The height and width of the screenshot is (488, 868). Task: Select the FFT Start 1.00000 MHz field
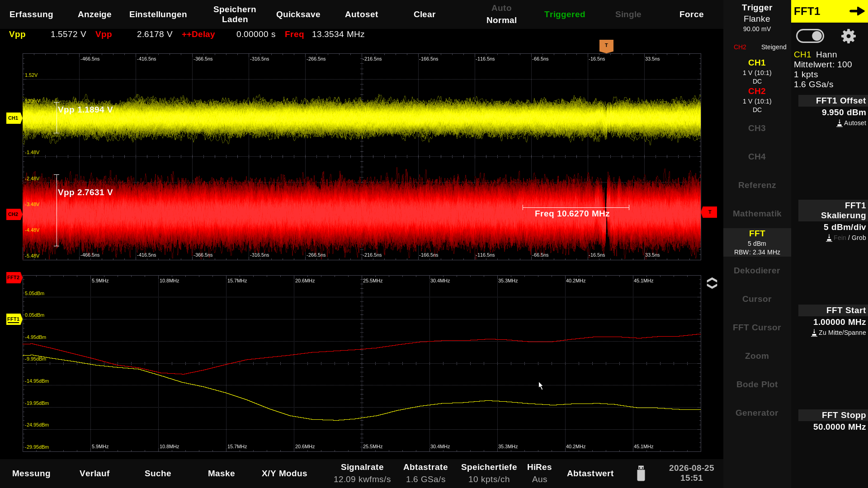832,321
